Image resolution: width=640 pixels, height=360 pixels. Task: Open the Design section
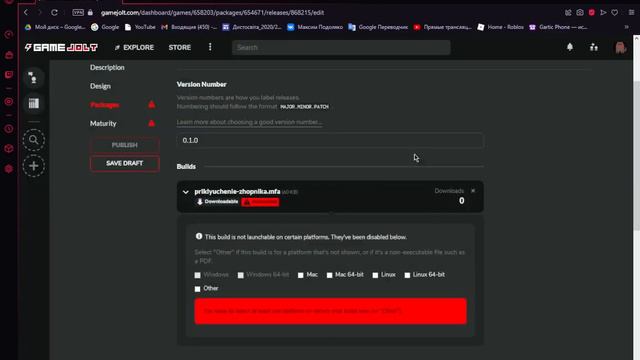tap(100, 86)
